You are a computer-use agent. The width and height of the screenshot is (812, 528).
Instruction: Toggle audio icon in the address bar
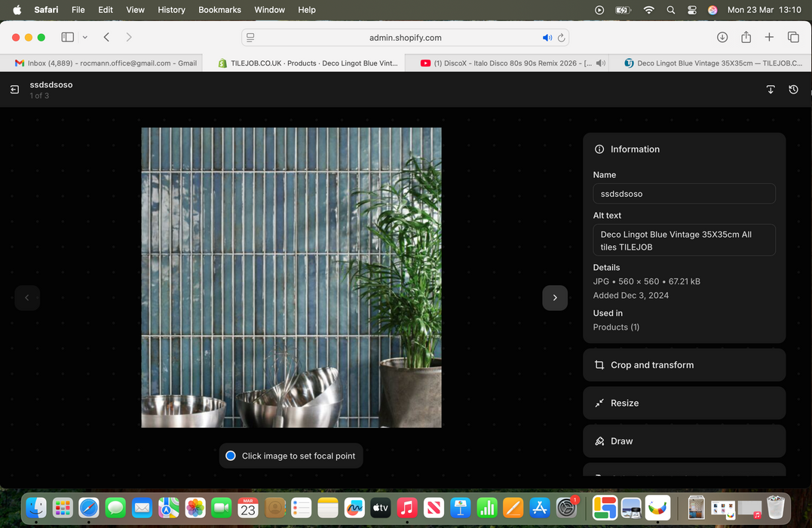click(x=547, y=38)
